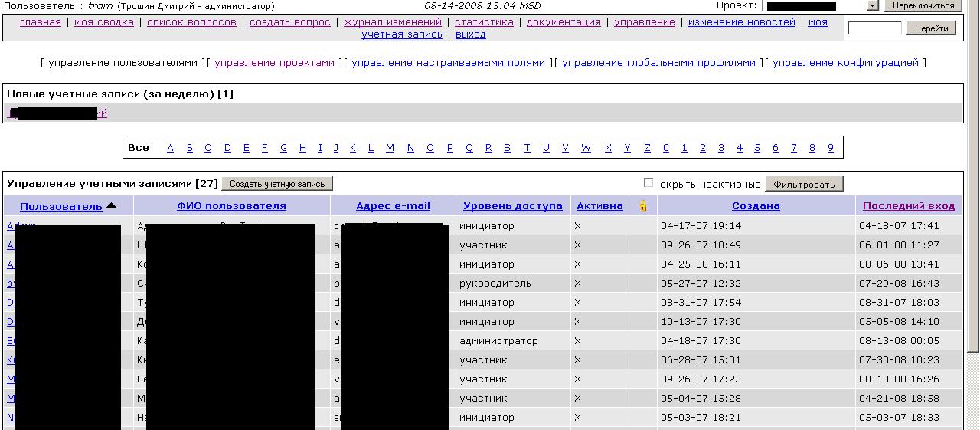
Task: Click the sort arrow beside Пользователь
Action: 112,206
